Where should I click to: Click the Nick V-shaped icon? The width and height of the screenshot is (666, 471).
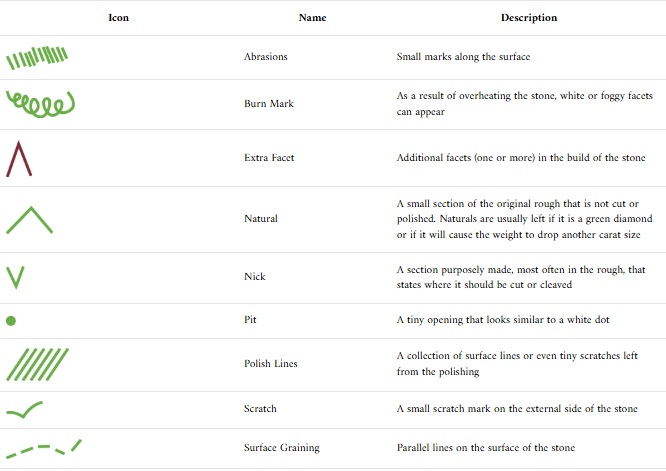coord(15,277)
